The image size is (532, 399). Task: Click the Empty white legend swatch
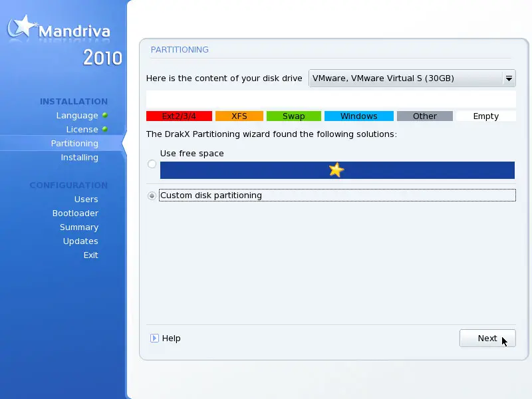point(486,116)
